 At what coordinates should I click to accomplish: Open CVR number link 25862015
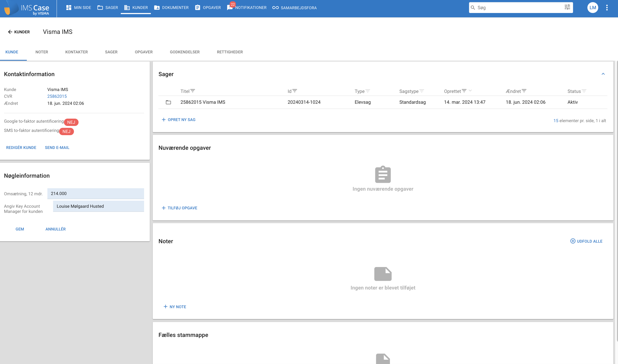(x=57, y=96)
